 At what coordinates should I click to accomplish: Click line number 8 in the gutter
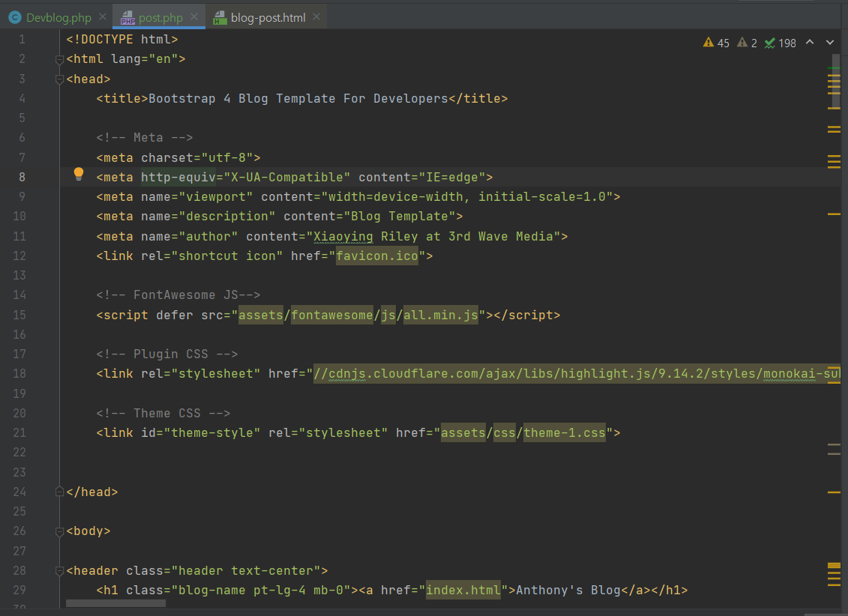click(x=22, y=178)
